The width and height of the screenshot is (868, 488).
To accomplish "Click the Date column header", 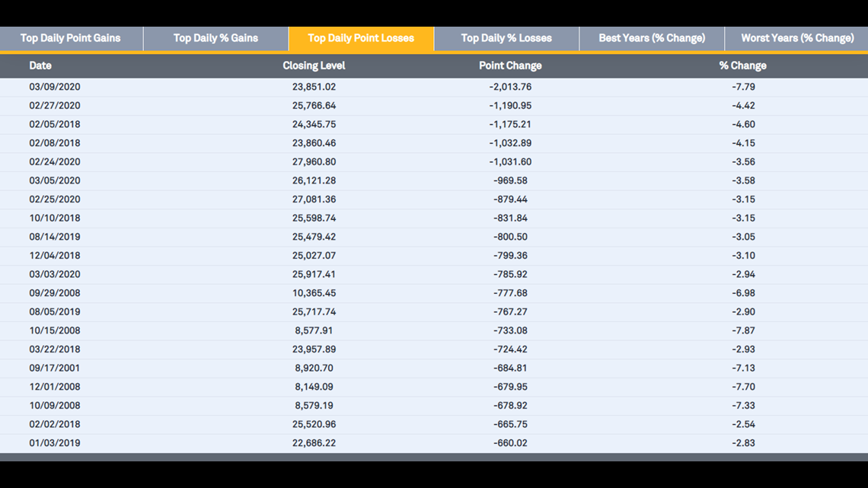I will 40,65.
